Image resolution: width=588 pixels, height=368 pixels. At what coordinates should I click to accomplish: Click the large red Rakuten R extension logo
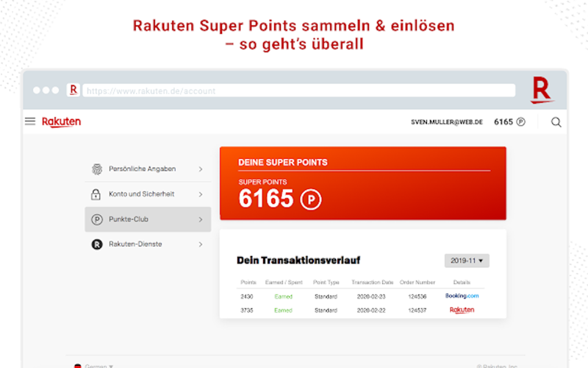pos(542,90)
